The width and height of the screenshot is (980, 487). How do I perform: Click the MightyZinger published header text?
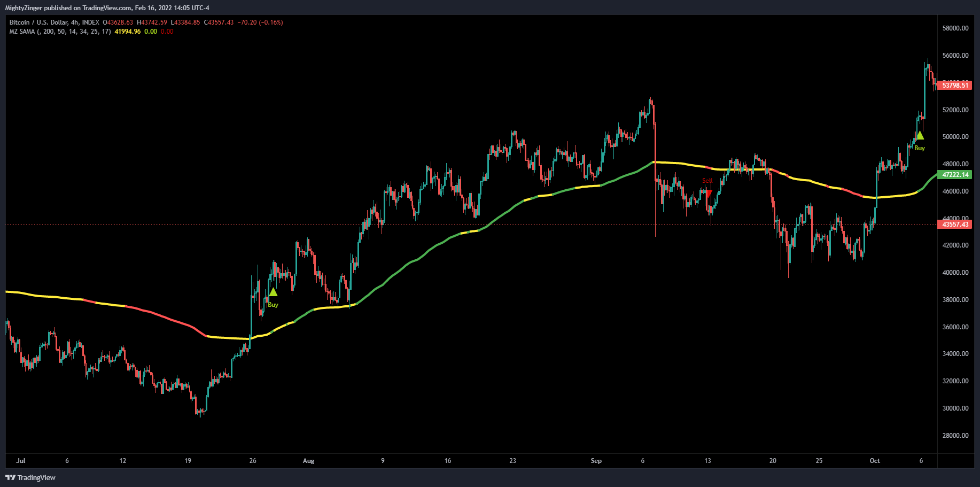pyautogui.click(x=107, y=7)
